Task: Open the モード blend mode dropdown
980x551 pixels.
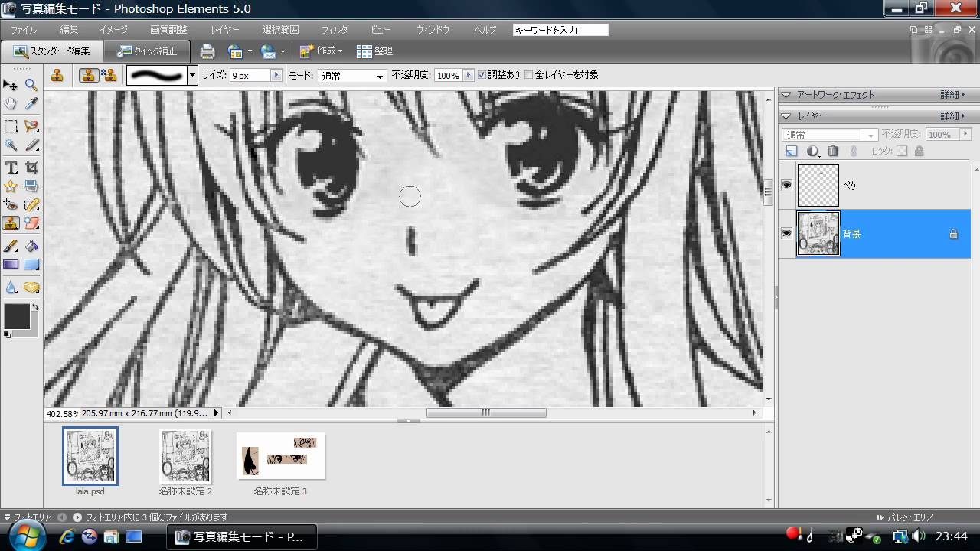Action: coord(351,76)
